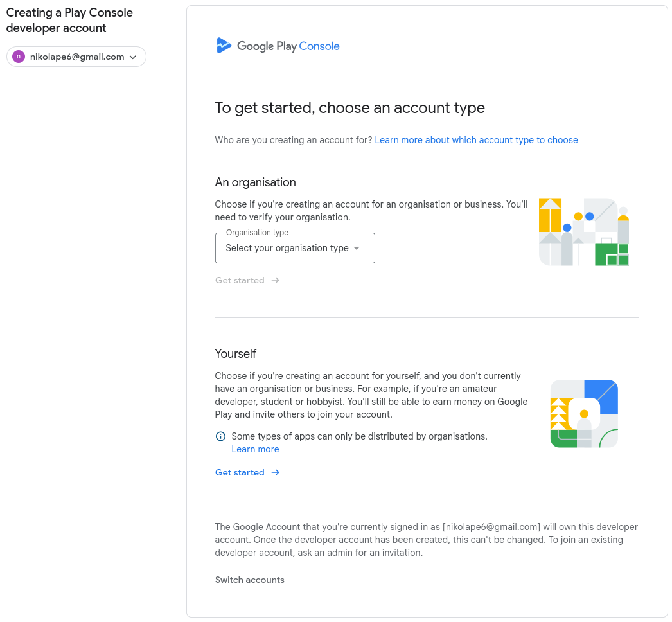Click the arrow next to Yourself Get started
Image resolution: width=672 pixels, height=622 pixels.
click(276, 472)
